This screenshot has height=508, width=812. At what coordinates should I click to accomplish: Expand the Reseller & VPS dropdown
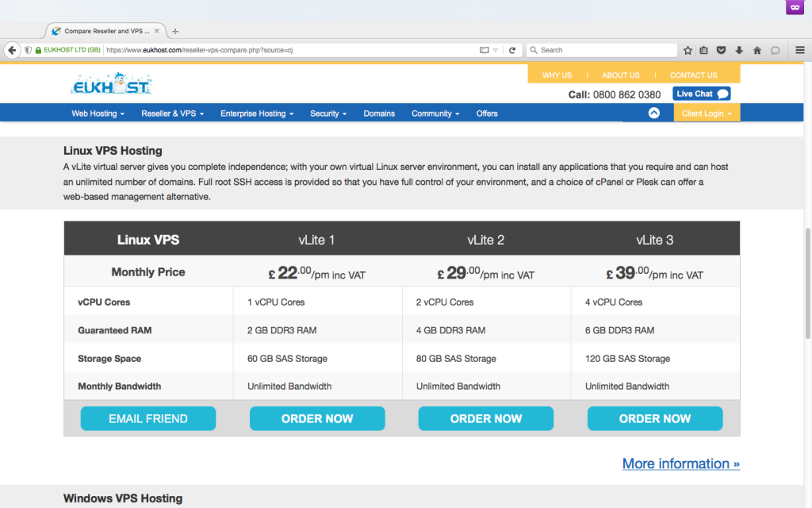coord(173,114)
